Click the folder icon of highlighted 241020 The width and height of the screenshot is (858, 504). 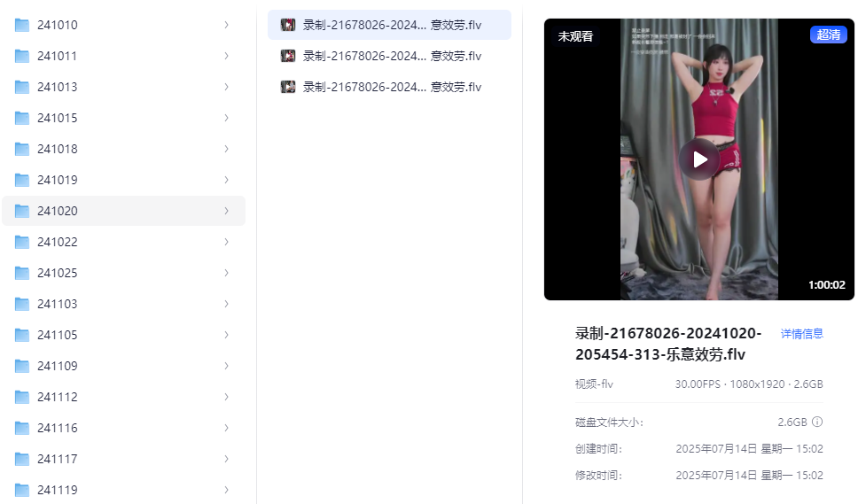click(22, 211)
